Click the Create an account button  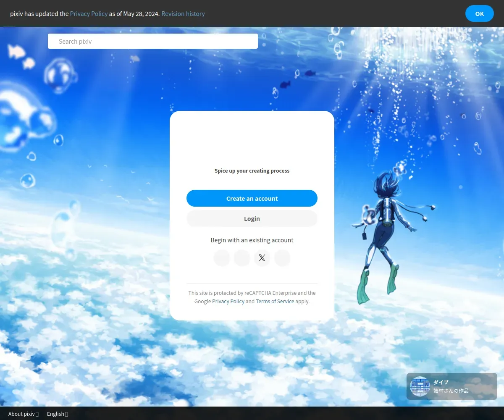tap(252, 198)
